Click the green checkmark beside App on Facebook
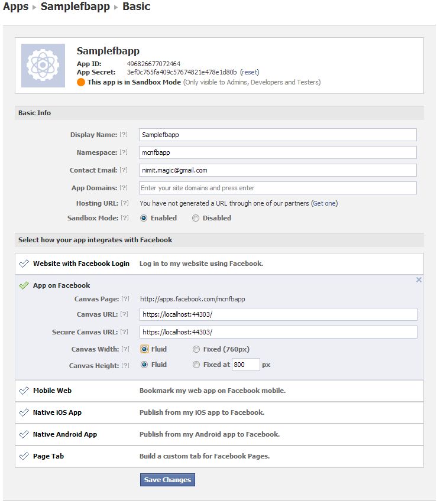 click(x=24, y=285)
